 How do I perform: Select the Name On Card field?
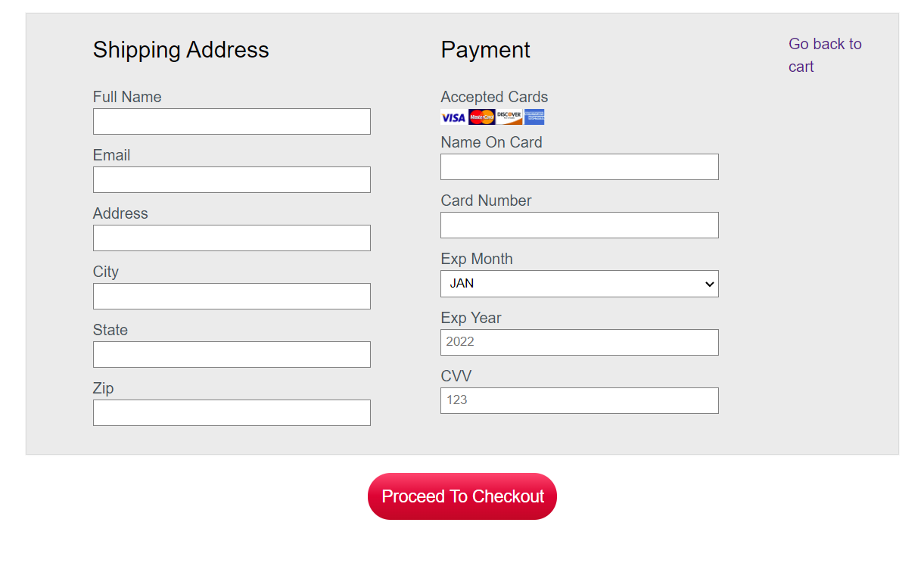click(579, 166)
